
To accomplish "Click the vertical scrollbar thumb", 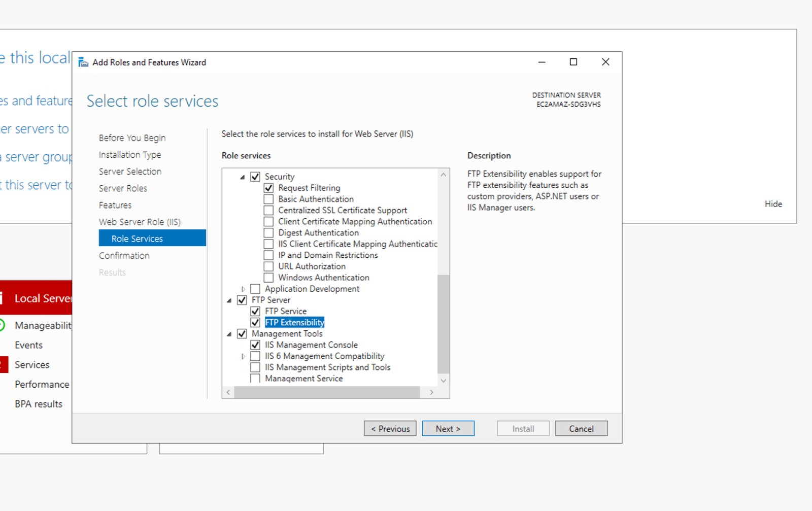I will [x=444, y=324].
